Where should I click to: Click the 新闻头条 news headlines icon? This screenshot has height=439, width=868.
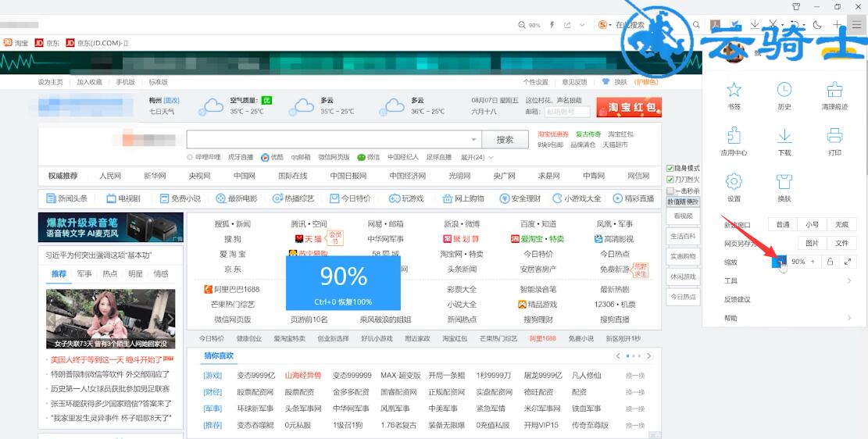click(x=51, y=198)
